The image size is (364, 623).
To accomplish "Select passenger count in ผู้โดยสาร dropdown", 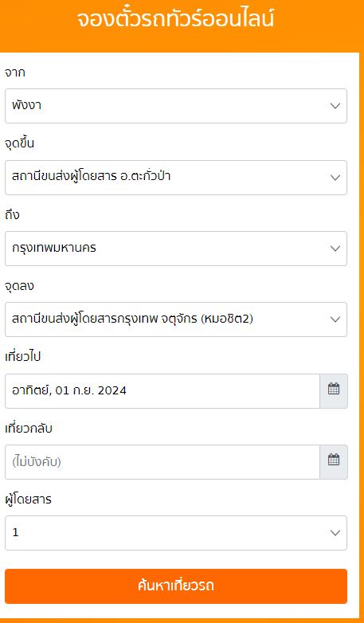I will (x=176, y=533).
